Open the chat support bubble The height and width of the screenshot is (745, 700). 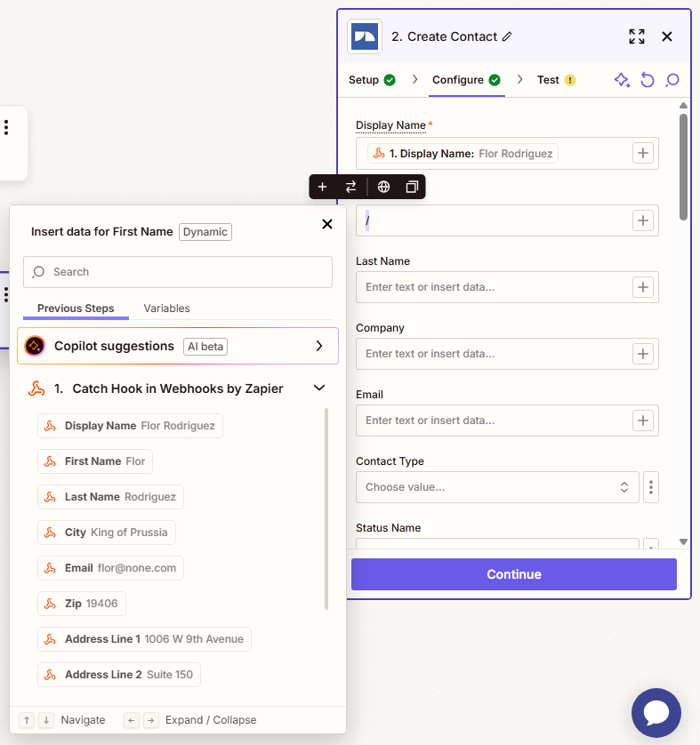tap(656, 713)
